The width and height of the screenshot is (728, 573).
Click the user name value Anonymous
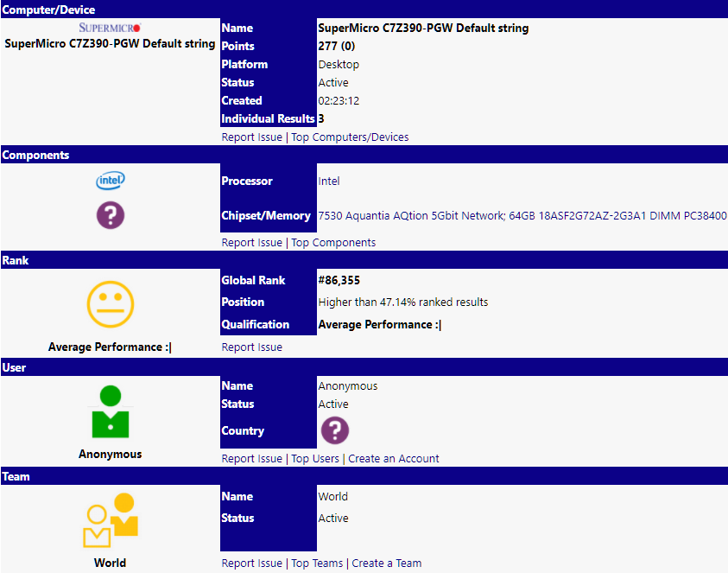(x=348, y=386)
